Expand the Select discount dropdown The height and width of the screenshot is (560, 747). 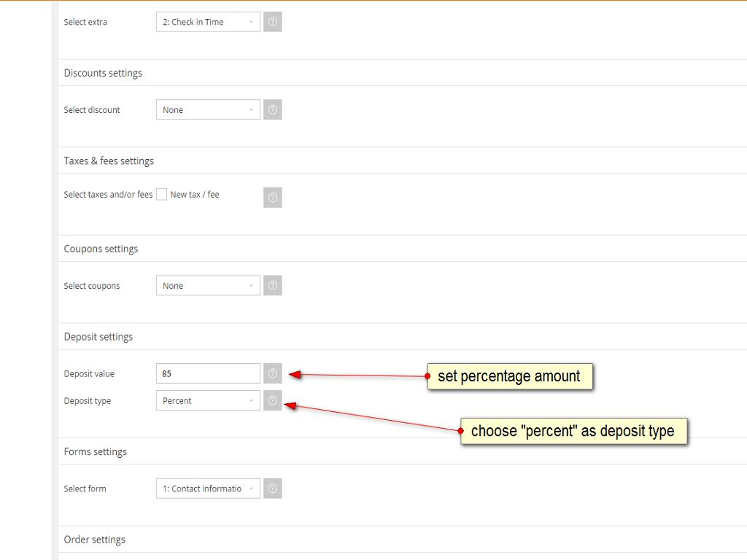(x=208, y=110)
